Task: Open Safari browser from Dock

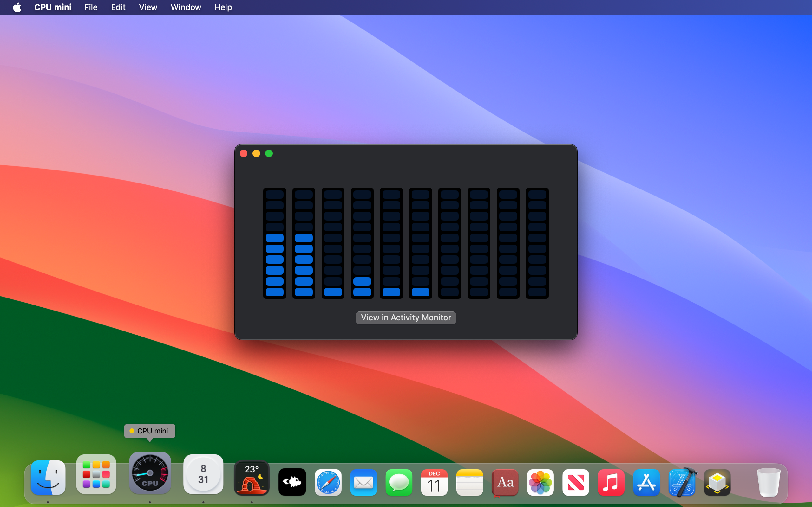Action: click(x=328, y=482)
